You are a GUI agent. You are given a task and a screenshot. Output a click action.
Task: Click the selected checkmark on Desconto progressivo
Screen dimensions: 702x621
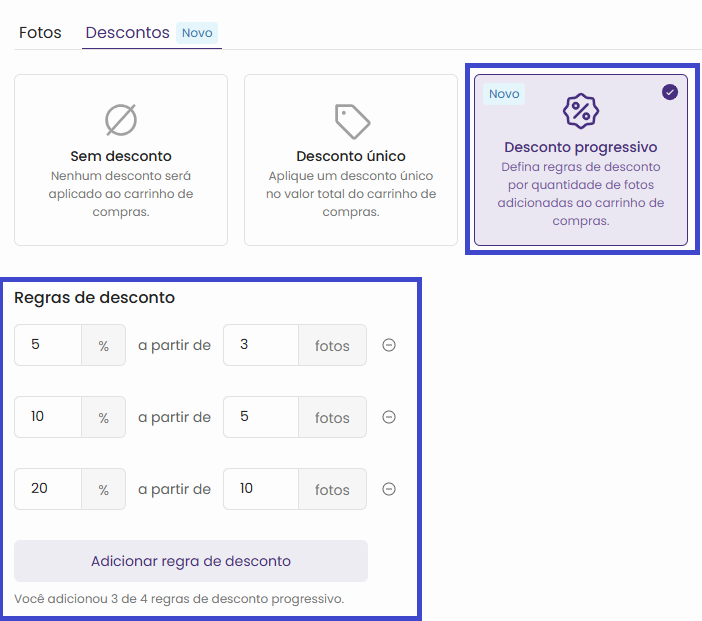(670, 92)
